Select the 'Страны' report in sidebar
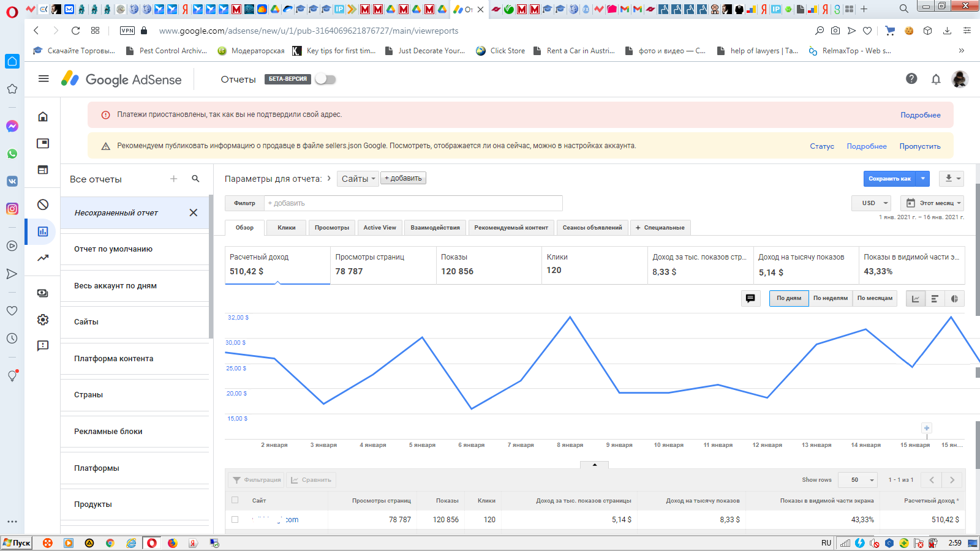The width and height of the screenshot is (980, 551). (89, 395)
